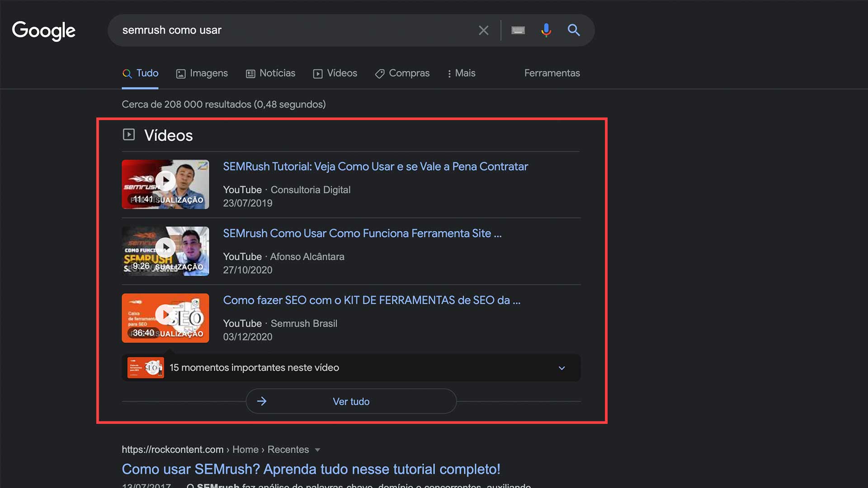Open "SEMrush Como Usar Como Funciona" link
Viewport: 868px width, 488px height.
click(362, 234)
